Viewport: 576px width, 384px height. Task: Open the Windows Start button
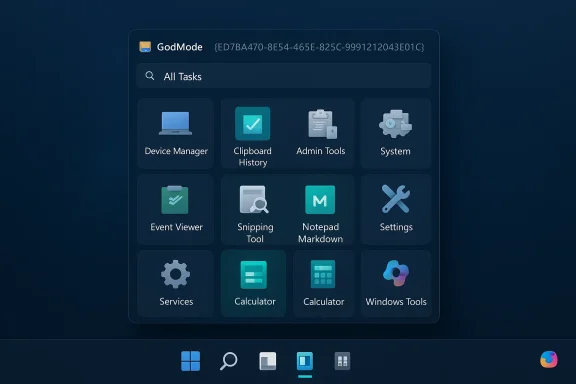(x=191, y=361)
